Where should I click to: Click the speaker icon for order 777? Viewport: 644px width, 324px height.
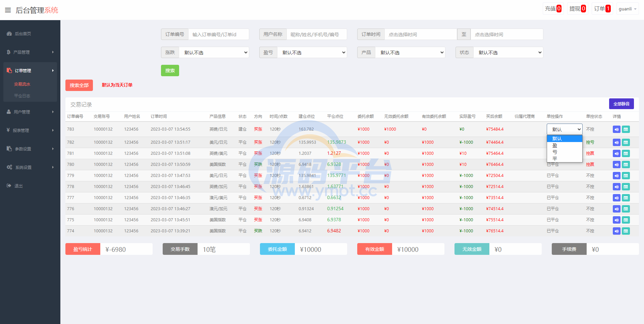(x=616, y=198)
